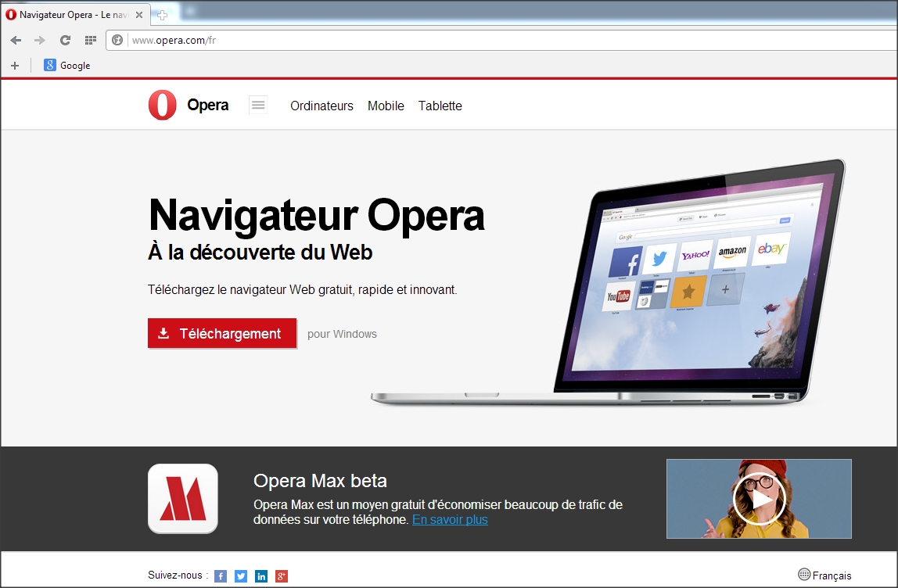Screen dimensions: 898x588
Task: Reload the page with the refresh icon
Action: pyautogui.click(x=65, y=40)
